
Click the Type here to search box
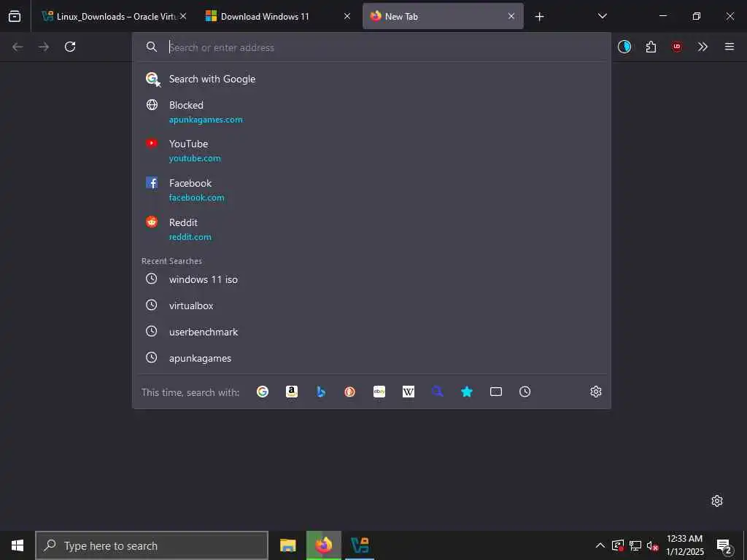(152, 545)
